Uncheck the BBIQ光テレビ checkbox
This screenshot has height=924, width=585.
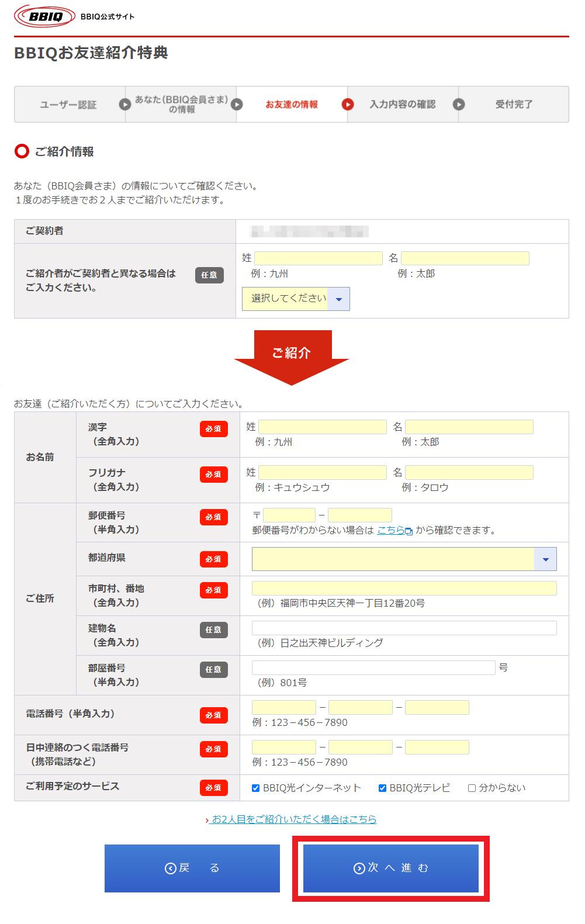tap(383, 788)
